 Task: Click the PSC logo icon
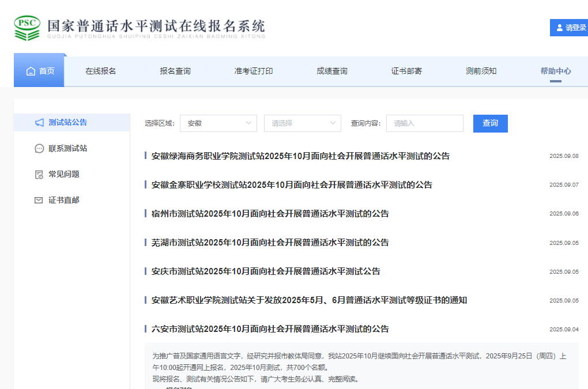(x=27, y=27)
